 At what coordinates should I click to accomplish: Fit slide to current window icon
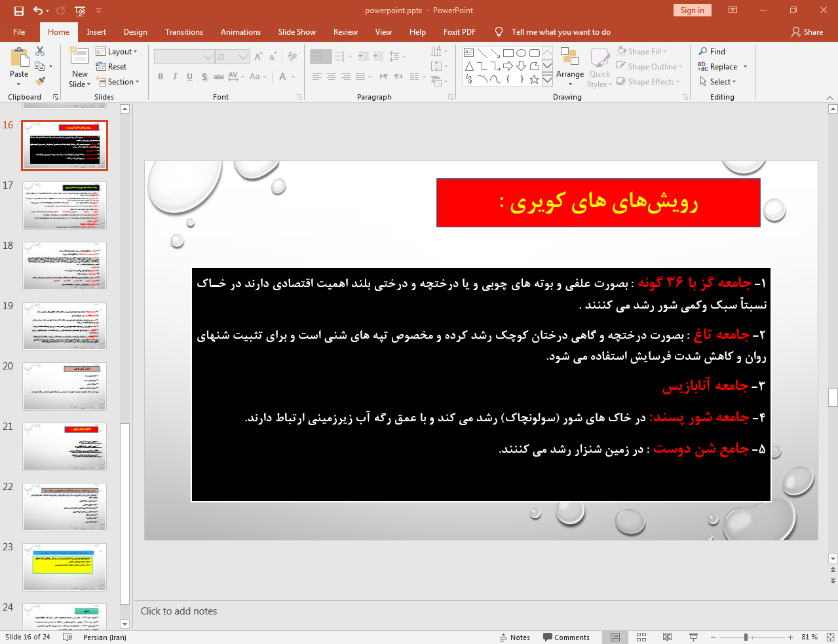click(830, 637)
